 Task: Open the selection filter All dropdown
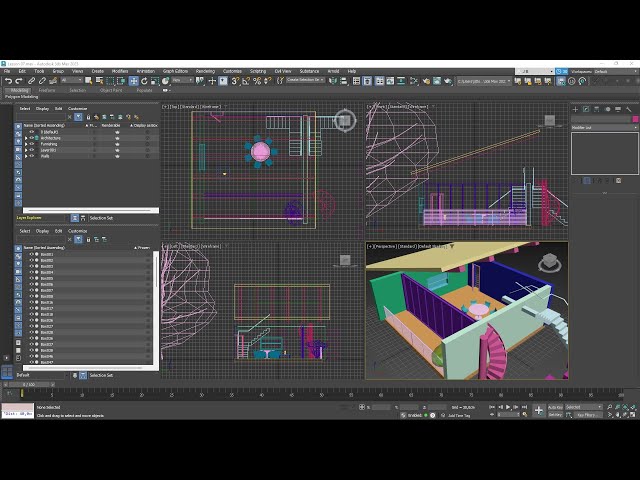pos(71,80)
